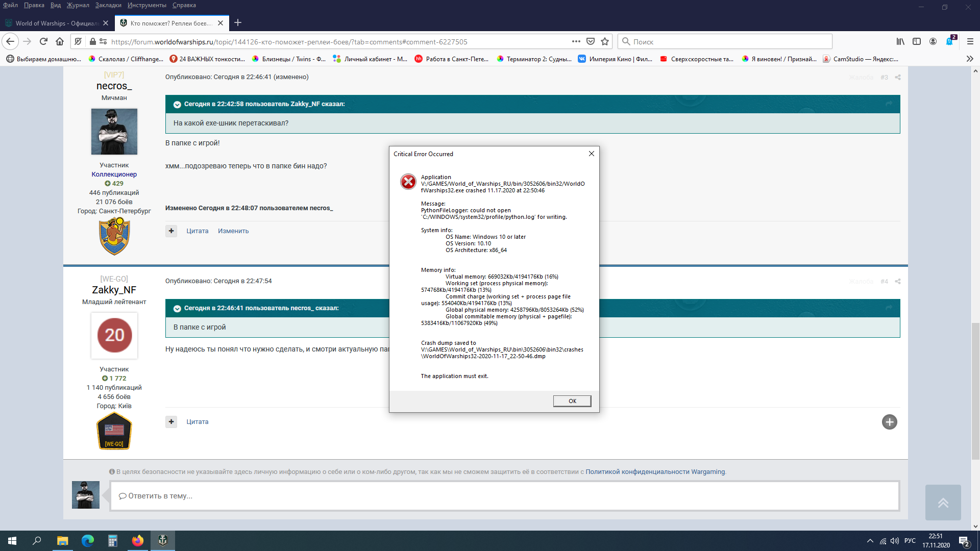
Task: Open post permalink #3
Action: click(x=884, y=78)
